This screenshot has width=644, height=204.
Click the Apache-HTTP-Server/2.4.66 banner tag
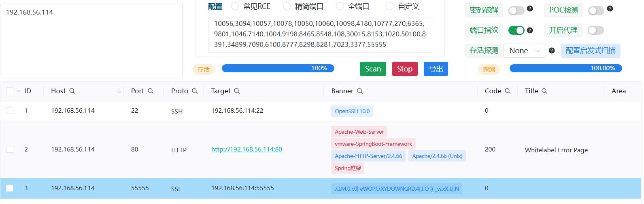pyautogui.click(x=368, y=156)
